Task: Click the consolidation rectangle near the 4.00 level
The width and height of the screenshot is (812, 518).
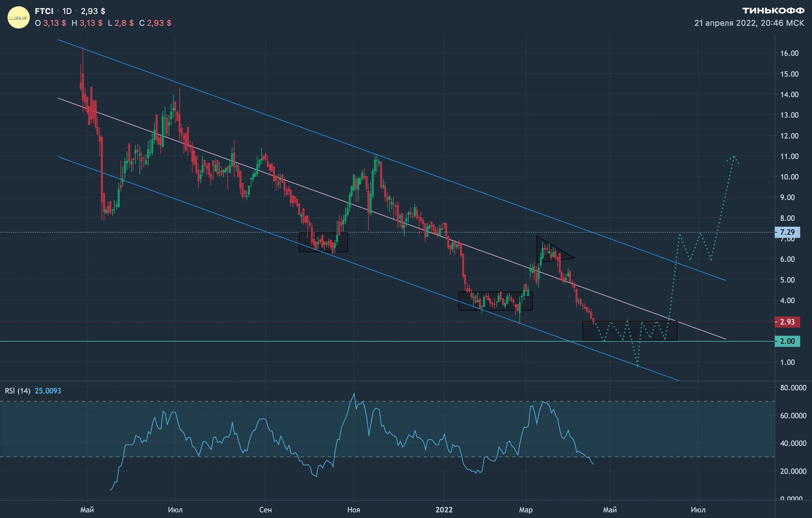Action: (495, 301)
